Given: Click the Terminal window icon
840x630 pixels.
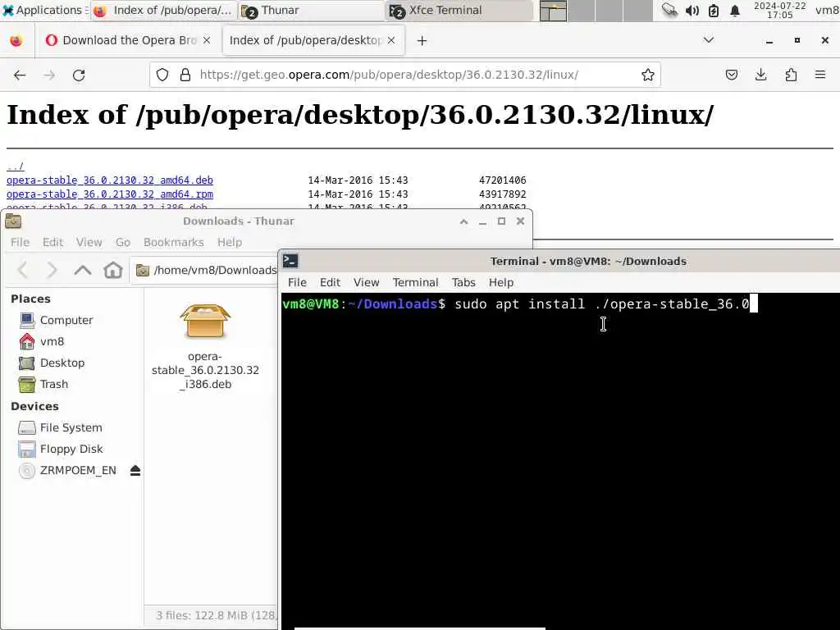Looking at the screenshot, I should point(291,261).
